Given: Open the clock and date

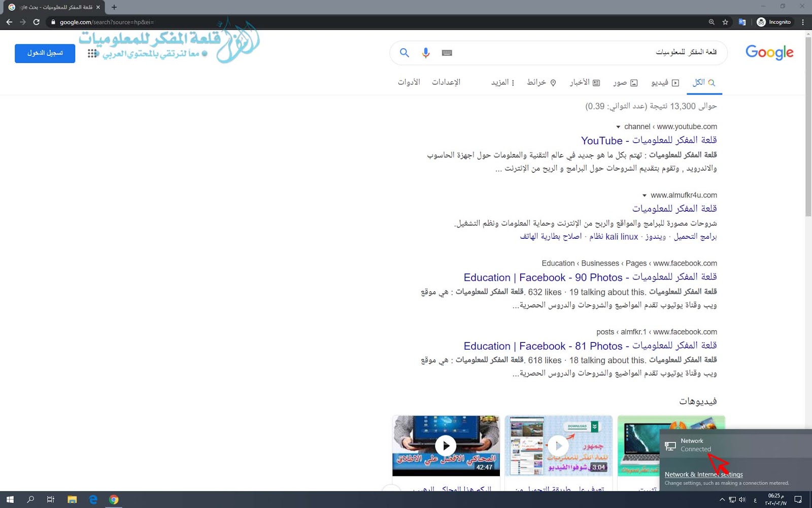Looking at the screenshot, I should click(775, 499).
